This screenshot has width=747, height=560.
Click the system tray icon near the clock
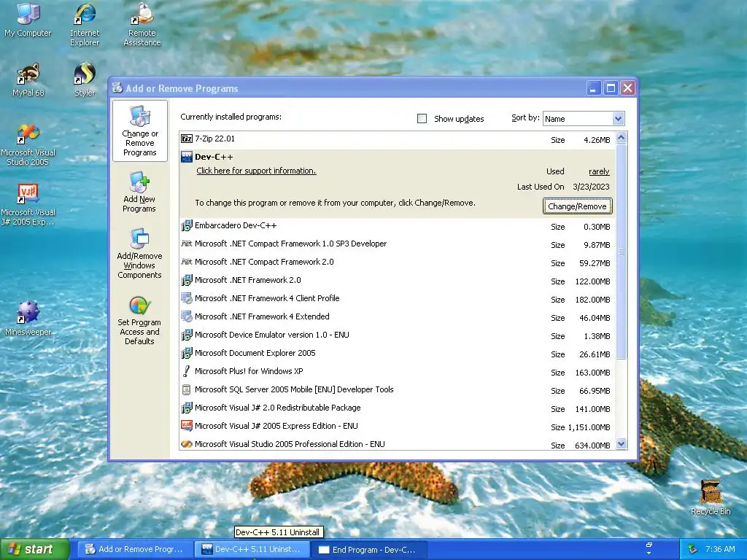coord(693,550)
